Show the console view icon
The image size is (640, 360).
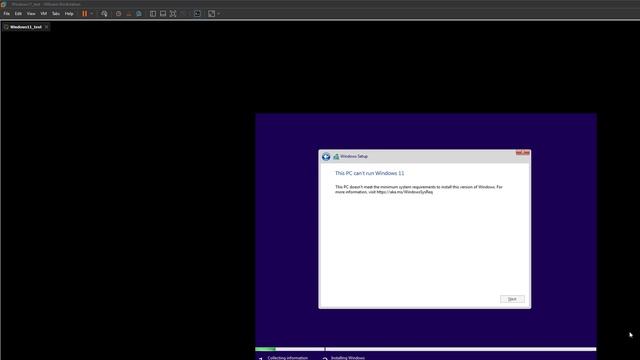pyautogui.click(x=197, y=13)
